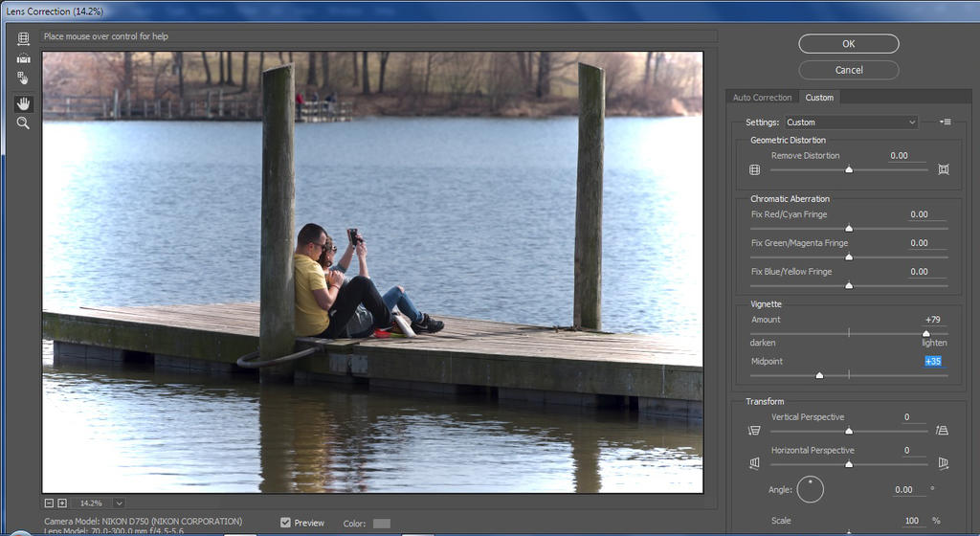Click the zoom in plus button
Viewport: 980px width, 536px height.
[62, 502]
